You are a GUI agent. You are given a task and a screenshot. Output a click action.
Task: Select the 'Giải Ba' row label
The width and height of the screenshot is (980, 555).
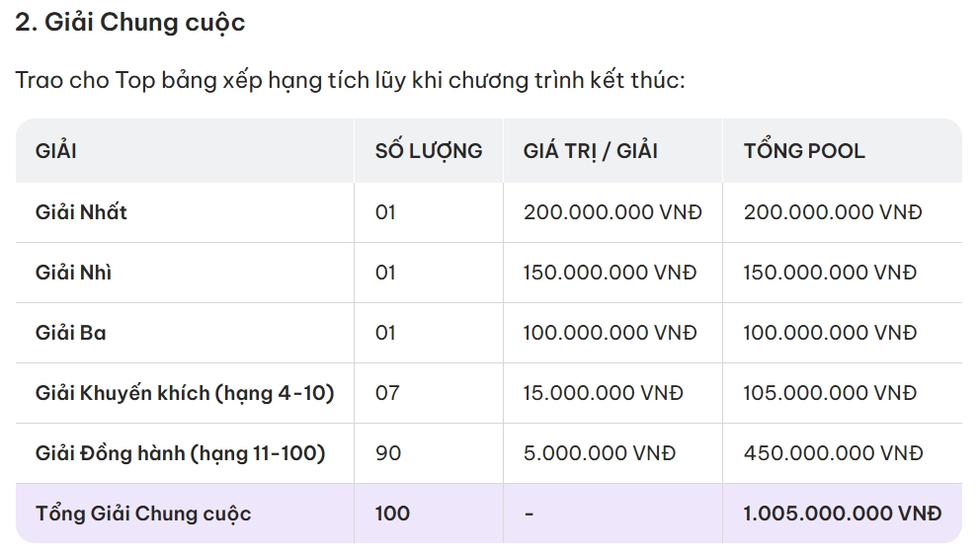coord(70,333)
